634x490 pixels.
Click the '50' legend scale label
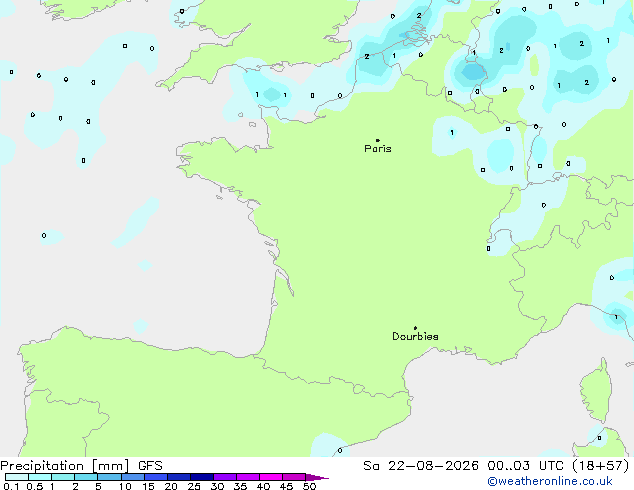309,486
